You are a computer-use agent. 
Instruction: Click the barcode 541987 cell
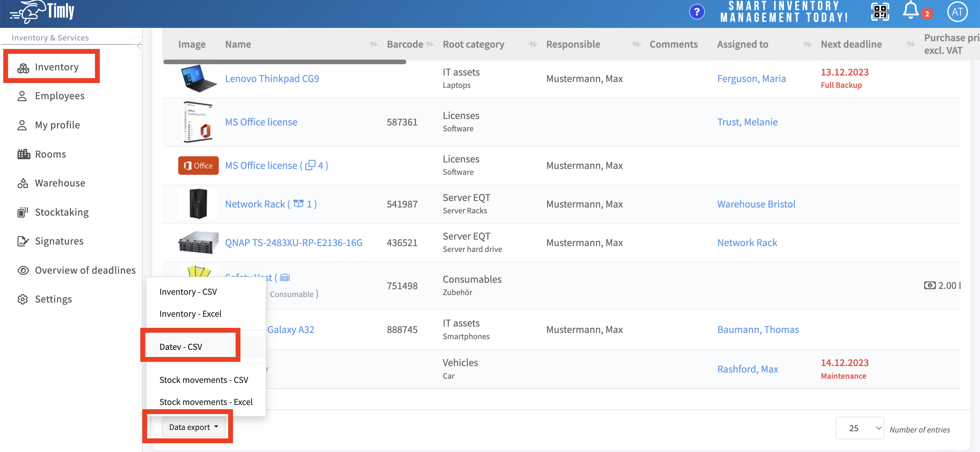coord(402,204)
